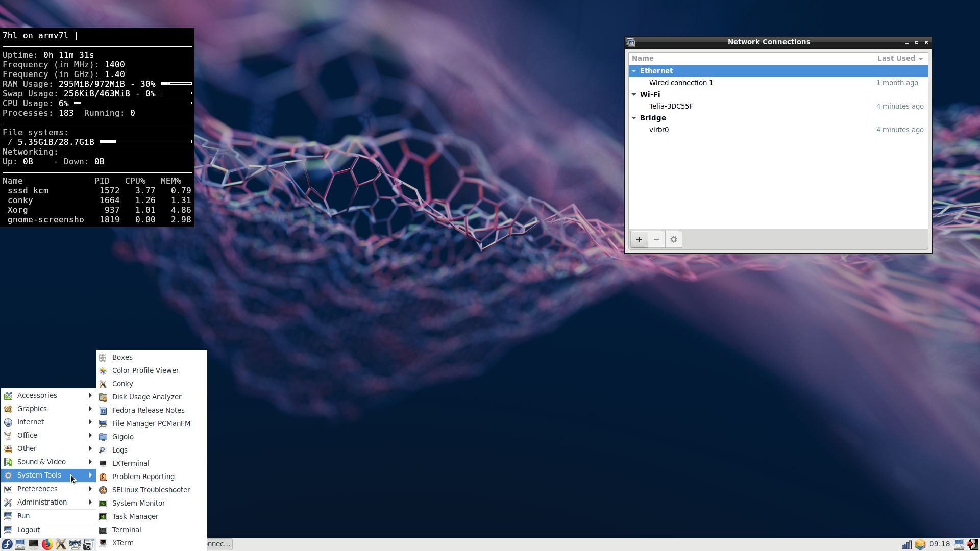Choose Disk Usage Analyzer menu entry
This screenshot has width=980, height=551.
tap(146, 397)
